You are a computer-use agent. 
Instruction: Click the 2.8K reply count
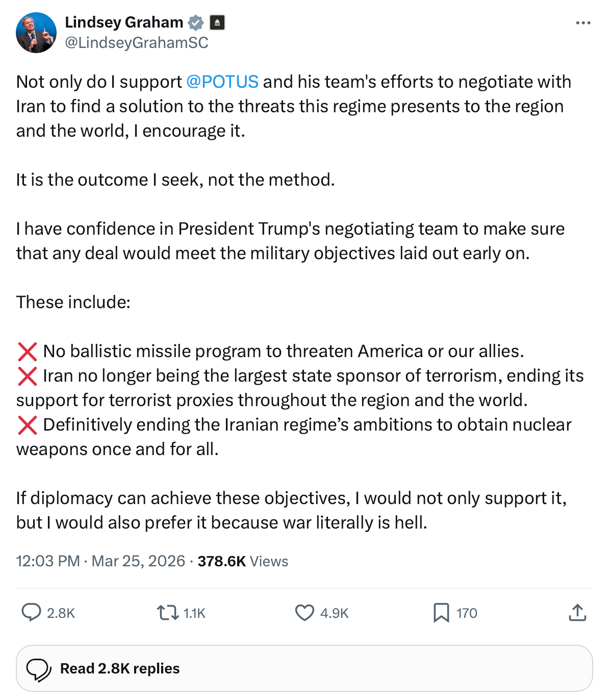click(61, 613)
